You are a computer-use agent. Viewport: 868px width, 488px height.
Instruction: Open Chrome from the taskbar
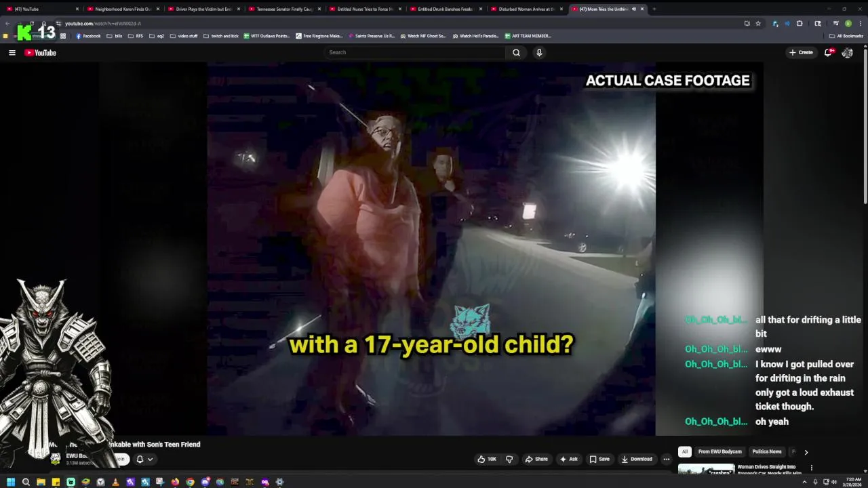pyautogui.click(x=190, y=482)
